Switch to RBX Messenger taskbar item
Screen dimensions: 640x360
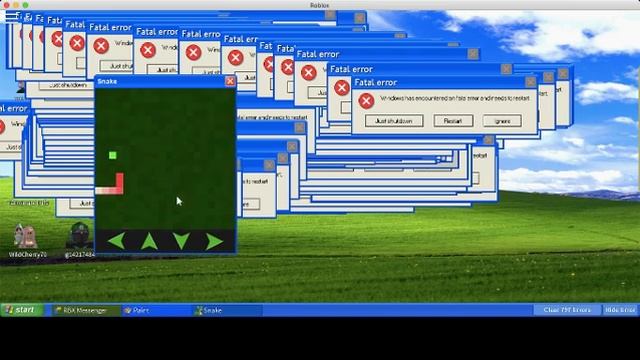click(x=86, y=310)
